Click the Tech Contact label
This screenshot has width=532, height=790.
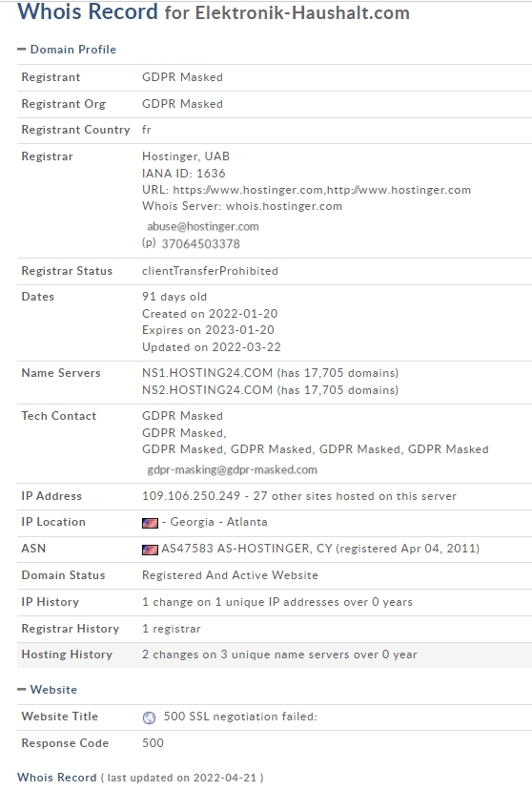coord(59,416)
